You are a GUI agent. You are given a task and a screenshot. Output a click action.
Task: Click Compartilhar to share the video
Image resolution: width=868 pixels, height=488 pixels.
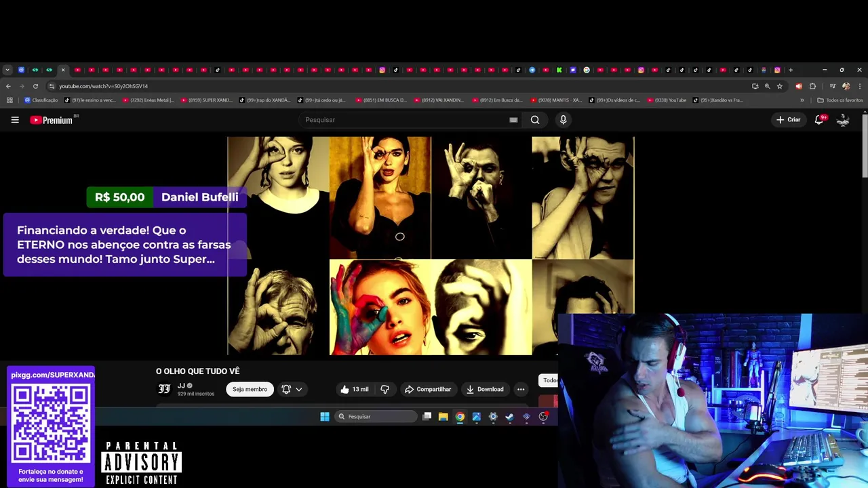pos(427,389)
